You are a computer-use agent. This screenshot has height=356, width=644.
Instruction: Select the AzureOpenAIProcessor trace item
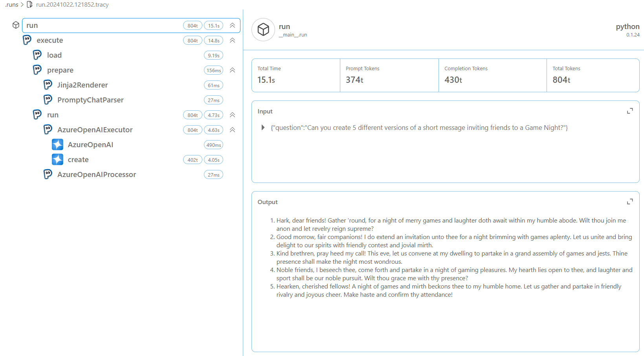pos(97,175)
